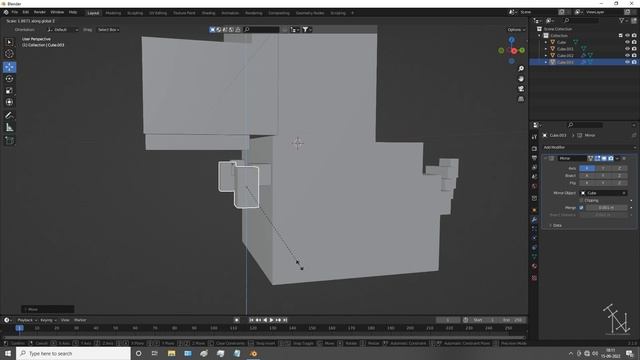Click the viewport pan hand icon
This screenshot has height=360, width=640.
(521, 79)
